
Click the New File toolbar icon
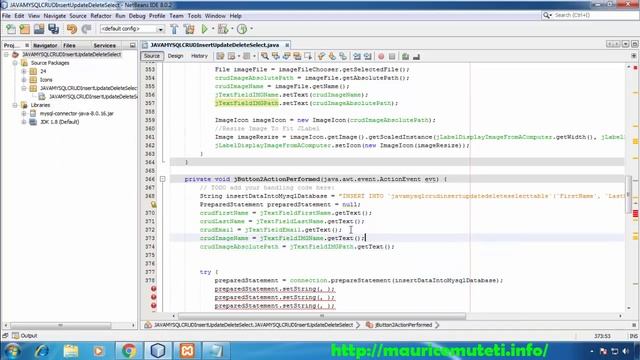click(x=11, y=29)
